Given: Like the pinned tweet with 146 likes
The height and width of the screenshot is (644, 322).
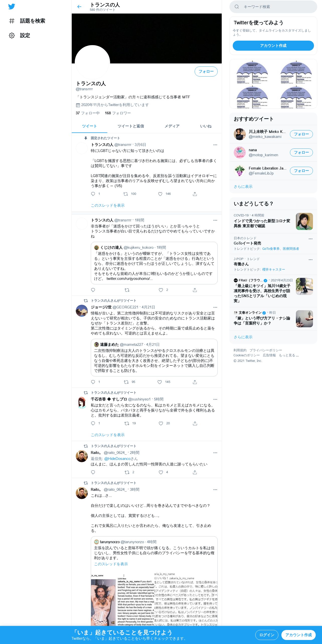Looking at the screenshot, I should click(160, 194).
